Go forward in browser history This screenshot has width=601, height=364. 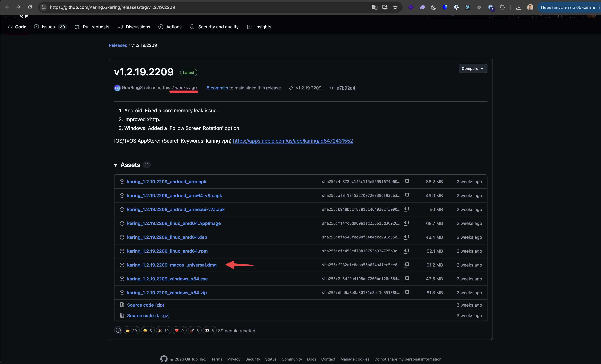pos(18,7)
